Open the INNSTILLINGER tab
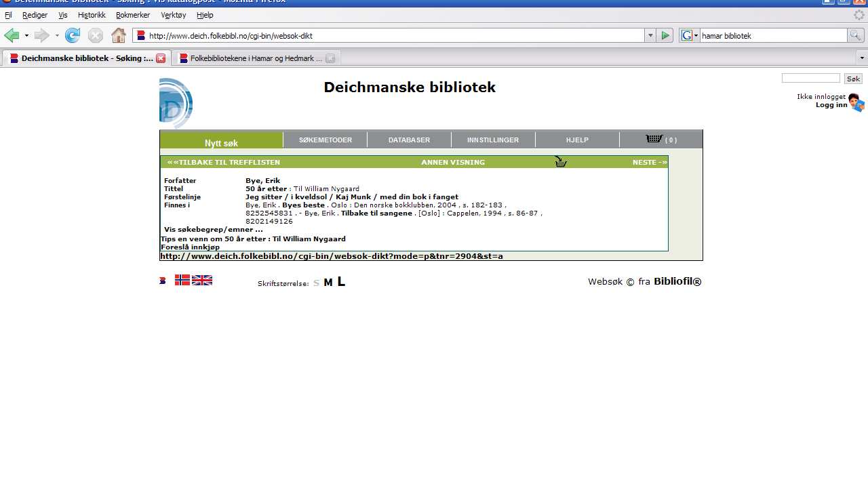The height and width of the screenshot is (492, 868). [493, 140]
